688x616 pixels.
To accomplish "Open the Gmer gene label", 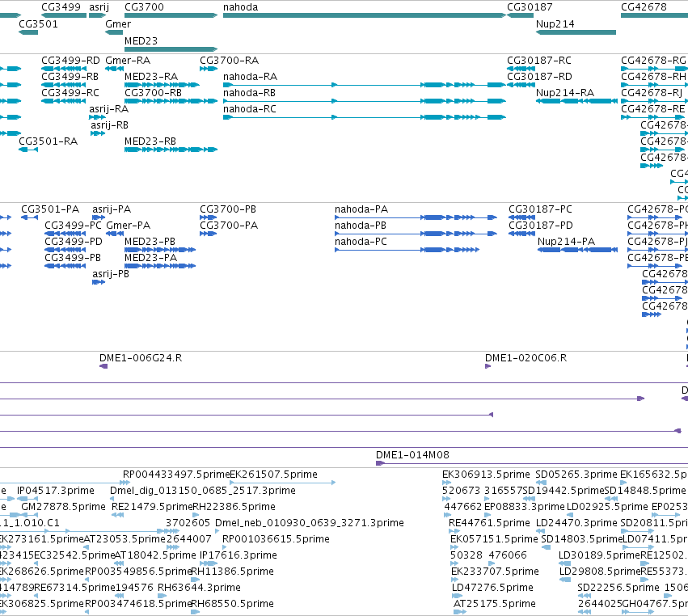I will tap(118, 23).
